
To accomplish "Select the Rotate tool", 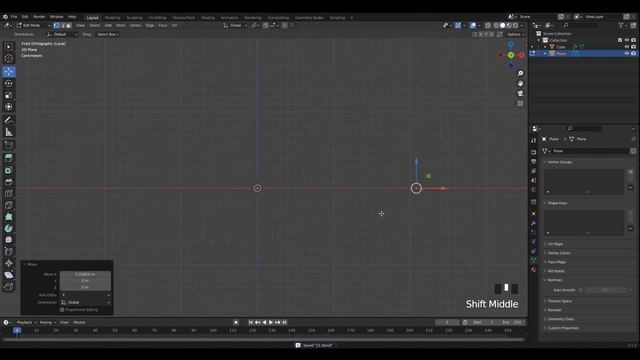I will (x=9, y=83).
